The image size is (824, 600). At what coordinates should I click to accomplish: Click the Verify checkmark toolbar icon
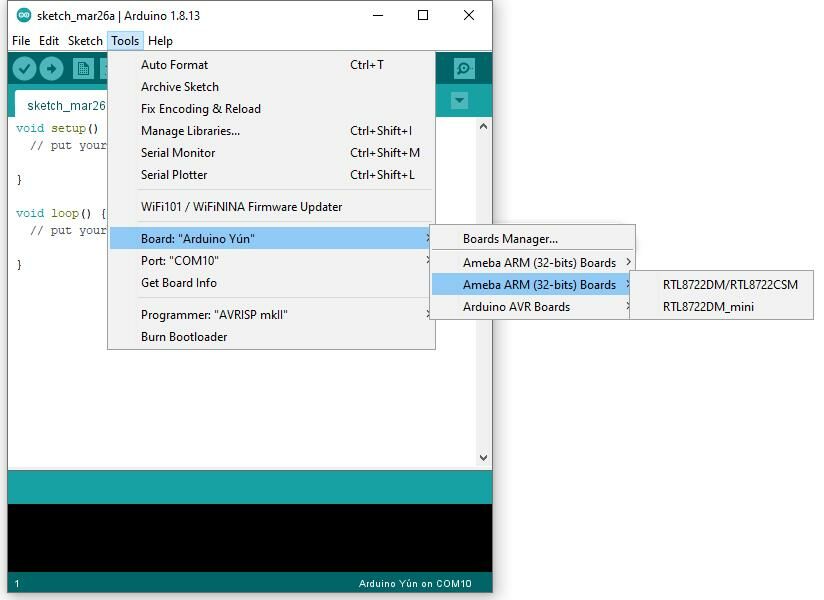click(x=25, y=68)
